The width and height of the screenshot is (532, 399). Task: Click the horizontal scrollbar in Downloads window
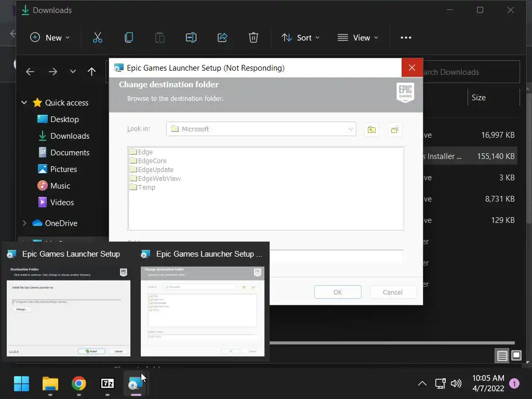392,343
